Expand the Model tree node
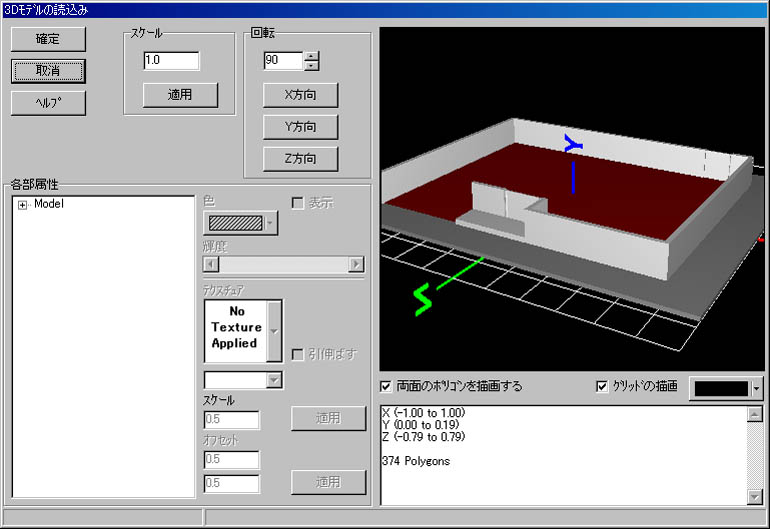The image size is (770, 529). (x=22, y=205)
